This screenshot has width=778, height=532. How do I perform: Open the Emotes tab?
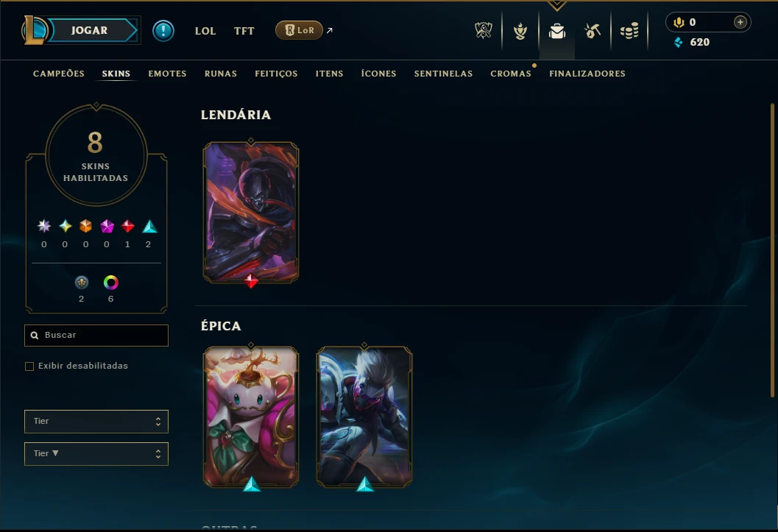point(167,74)
